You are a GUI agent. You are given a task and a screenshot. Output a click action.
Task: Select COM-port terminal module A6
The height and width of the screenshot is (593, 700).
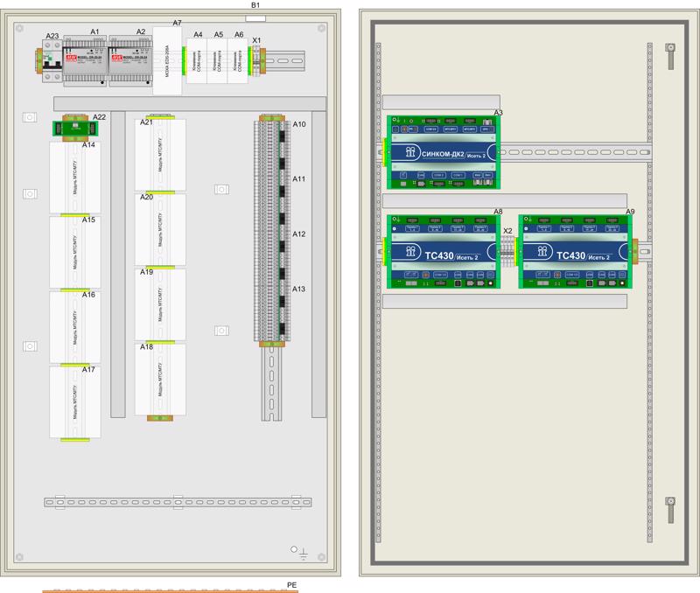(238, 60)
